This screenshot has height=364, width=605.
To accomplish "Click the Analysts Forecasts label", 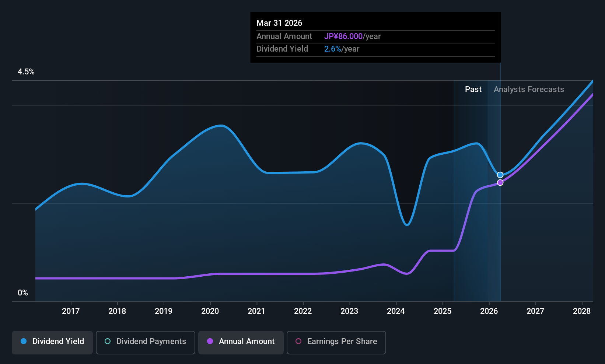I will pos(529,90).
